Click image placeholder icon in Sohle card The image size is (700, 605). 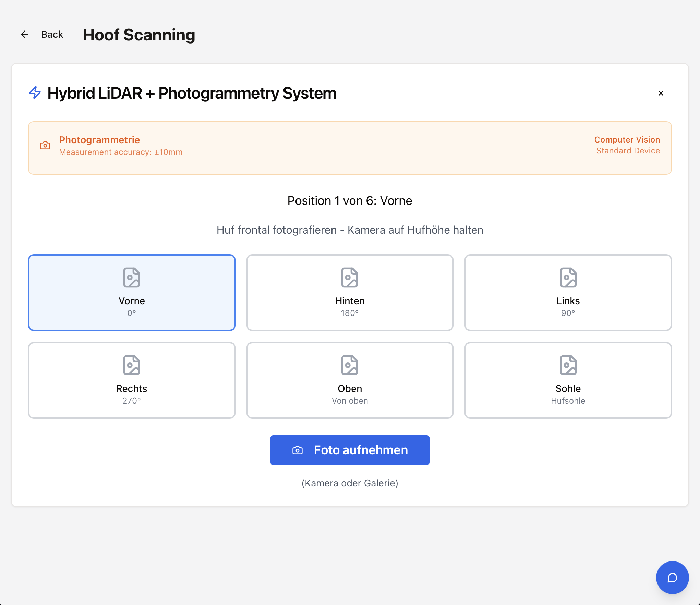pos(568,365)
